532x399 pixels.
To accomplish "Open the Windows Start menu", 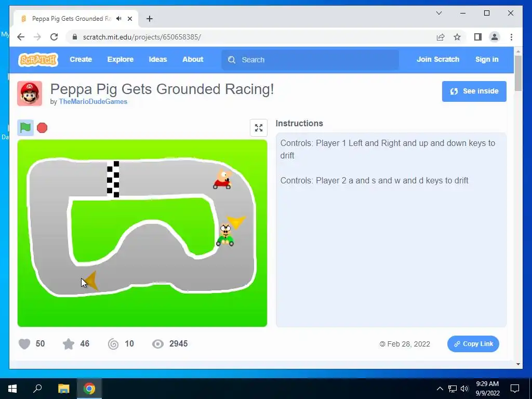I will [12, 389].
